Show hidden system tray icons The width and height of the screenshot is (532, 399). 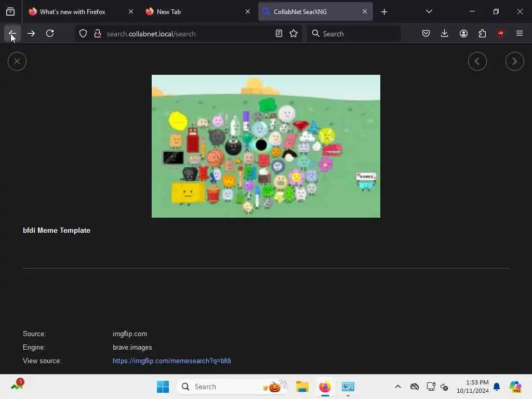click(x=398, y=387)
